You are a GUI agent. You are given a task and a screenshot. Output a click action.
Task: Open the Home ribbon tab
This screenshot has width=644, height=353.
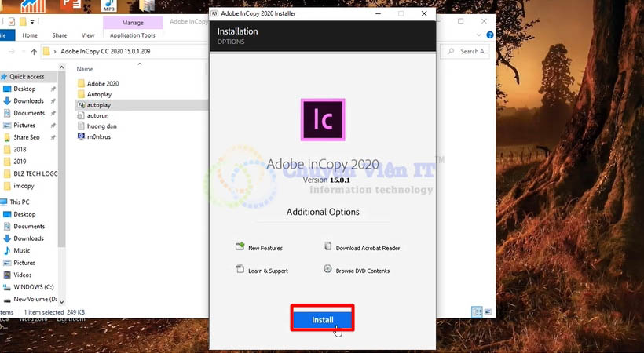pyautogui.click(x=30, y=35)
